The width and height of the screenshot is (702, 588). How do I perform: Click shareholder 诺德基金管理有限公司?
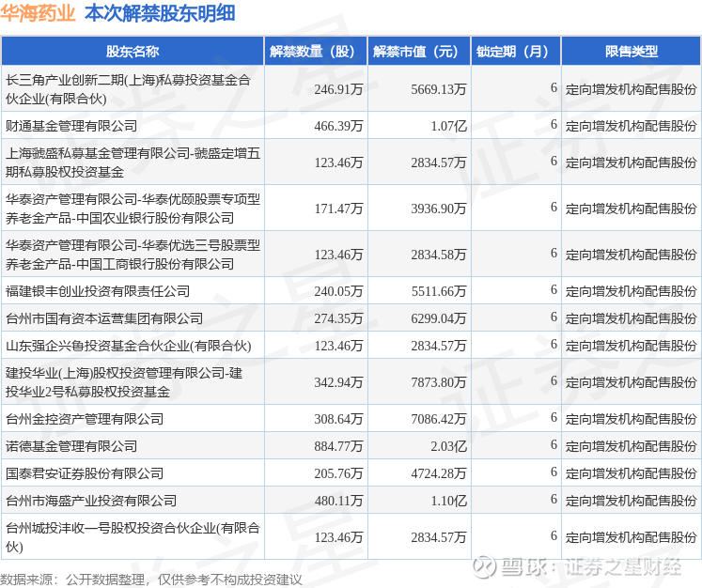(71, 446)
